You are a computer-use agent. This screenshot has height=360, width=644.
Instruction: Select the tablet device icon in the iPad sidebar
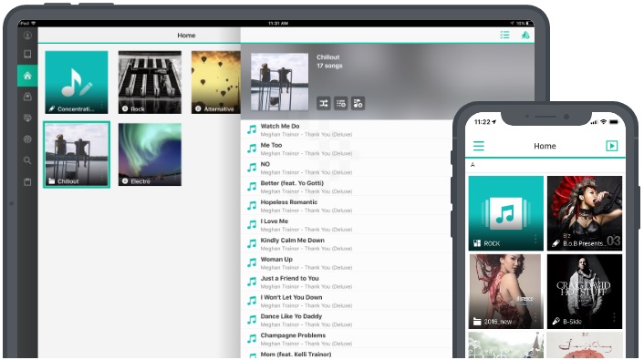(27, 54)
